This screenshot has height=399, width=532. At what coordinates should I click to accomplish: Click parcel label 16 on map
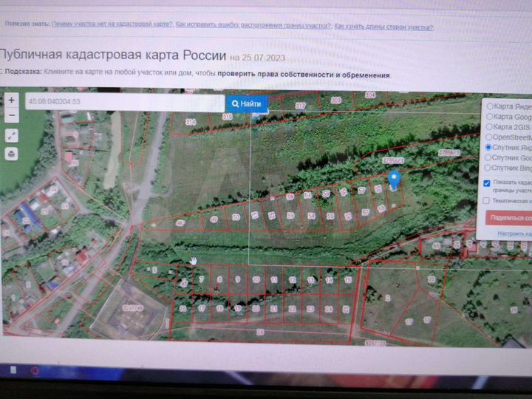183,308
